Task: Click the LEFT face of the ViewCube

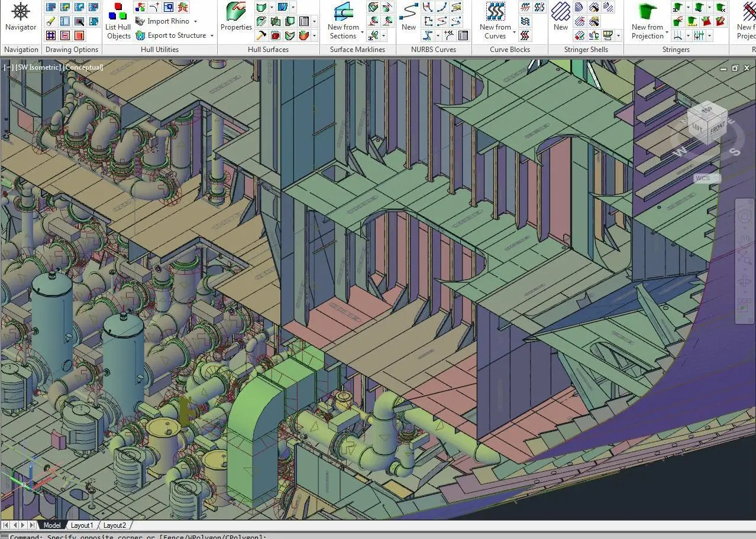Action: coord(698,127)
